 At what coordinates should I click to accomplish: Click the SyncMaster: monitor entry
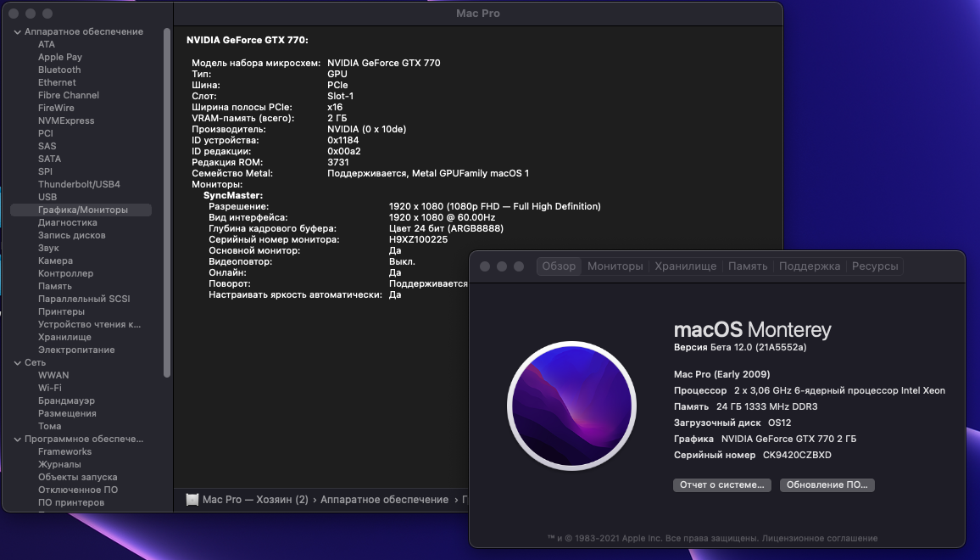(x=233, y=196)
